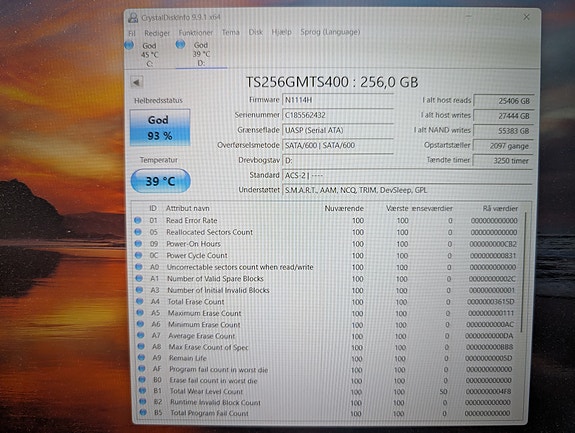This screenshot has width=575, height=433.
Task: Open the Funktioner menu
Action: (x=195, y=33)
